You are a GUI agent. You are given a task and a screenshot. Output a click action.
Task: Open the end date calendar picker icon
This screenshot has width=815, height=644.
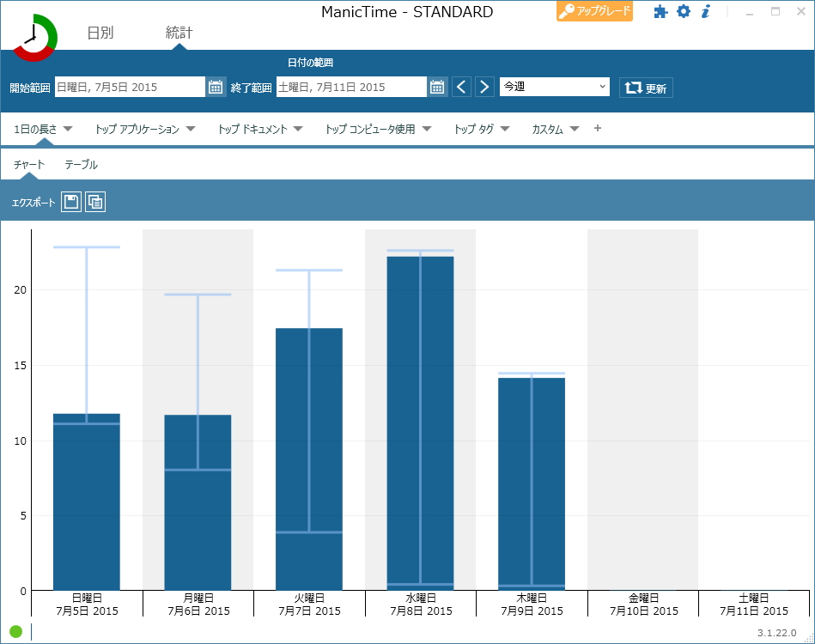[436, 86]
